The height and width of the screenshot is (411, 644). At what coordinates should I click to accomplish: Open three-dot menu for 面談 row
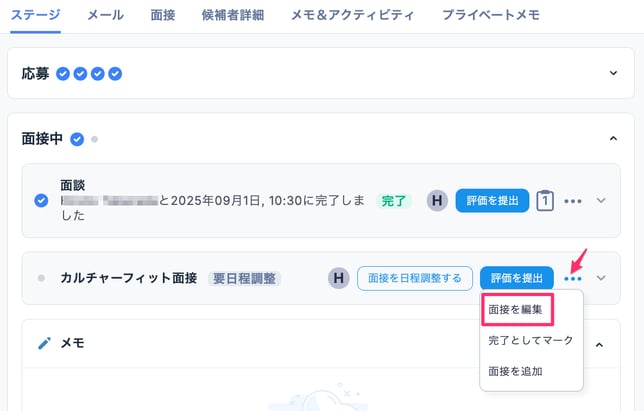pos(573,201)
